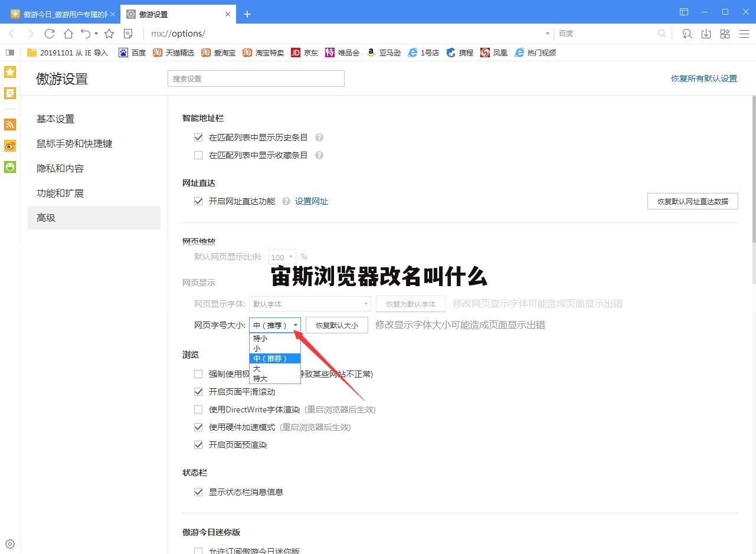The height and width of the screenshot is (554, 756).
Task: Click the mx://options/ address bar
Action: click(345, 34)
